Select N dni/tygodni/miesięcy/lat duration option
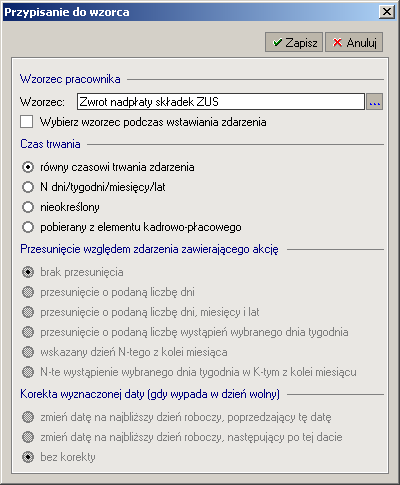Image resolution: width=400 pixels, height=485 pixels. (28, 187)
